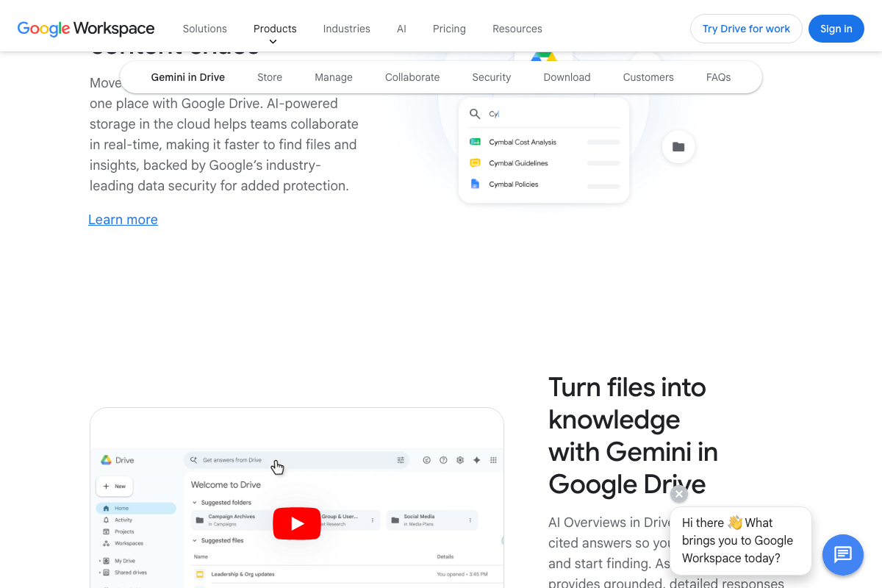Open the blue chat launcher icon
Screen dimensions: 882x588
[x=843, y=555]
